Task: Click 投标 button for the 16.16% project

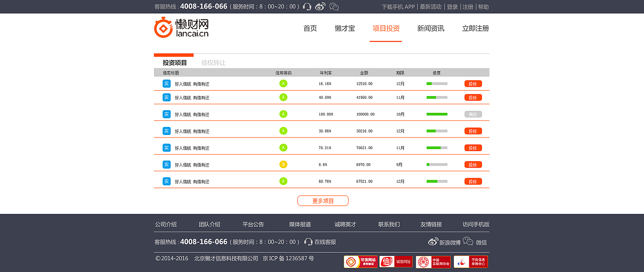Action: [473, 84]
